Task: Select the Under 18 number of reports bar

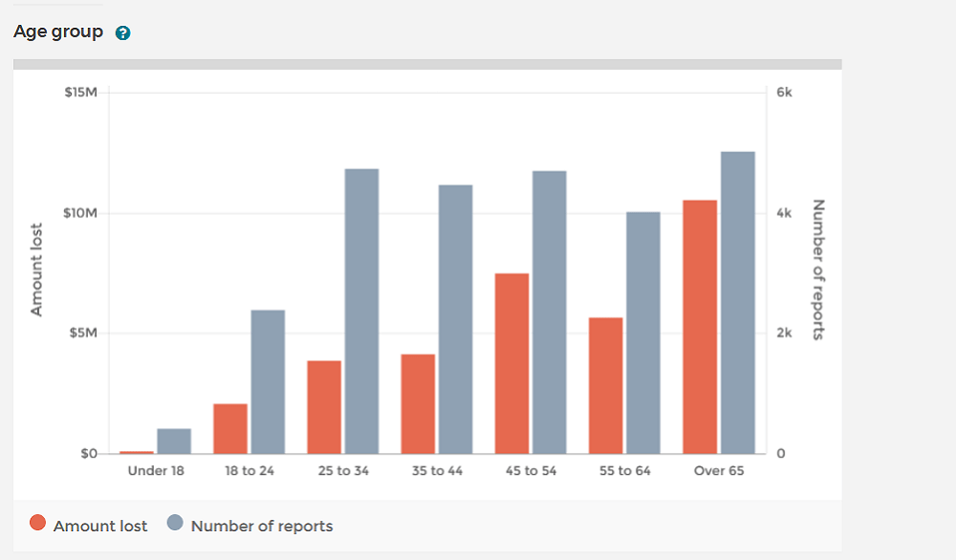Action: point(174,441)
